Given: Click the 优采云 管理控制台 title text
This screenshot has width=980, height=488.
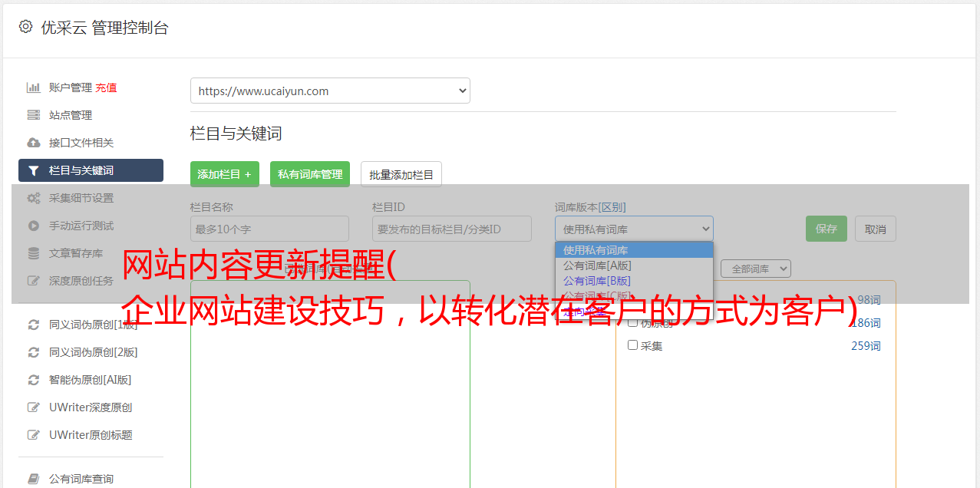Looking at the screenshot, I should pos(104,28).
